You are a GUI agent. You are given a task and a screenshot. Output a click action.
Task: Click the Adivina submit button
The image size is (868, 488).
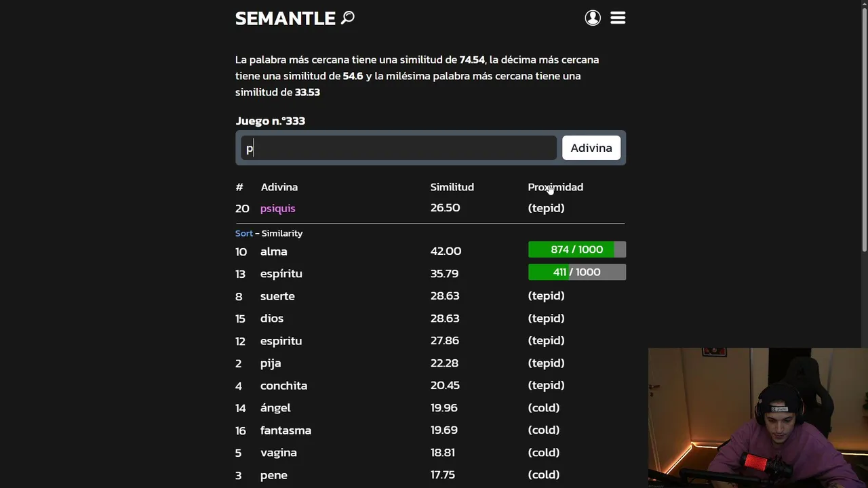591,148
